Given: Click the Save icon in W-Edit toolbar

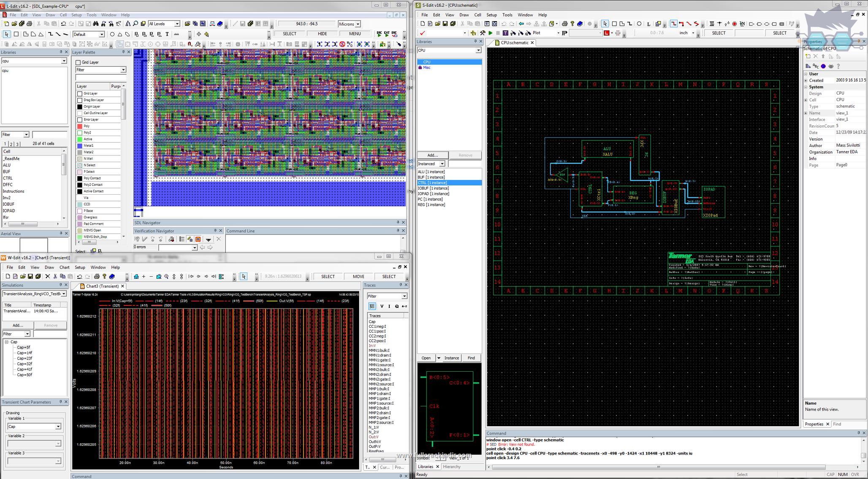Looking at the screenshot, I should click(x=30, y=277).
